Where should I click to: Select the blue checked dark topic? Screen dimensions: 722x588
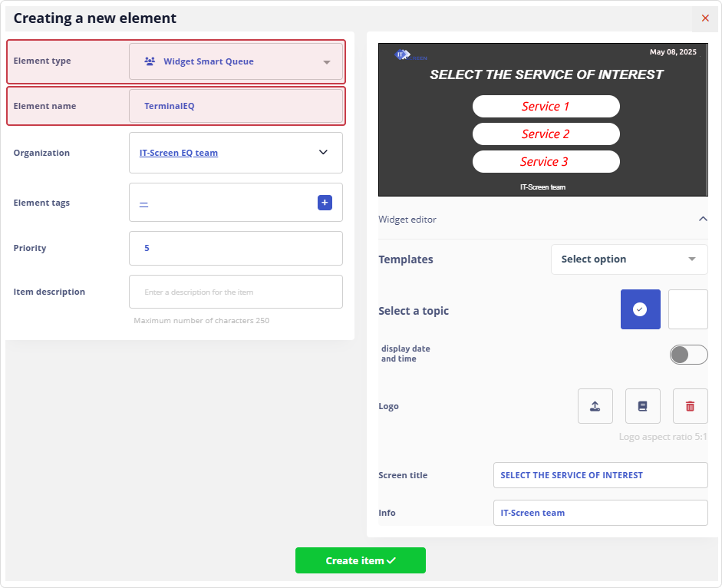(x=640, y=309)
